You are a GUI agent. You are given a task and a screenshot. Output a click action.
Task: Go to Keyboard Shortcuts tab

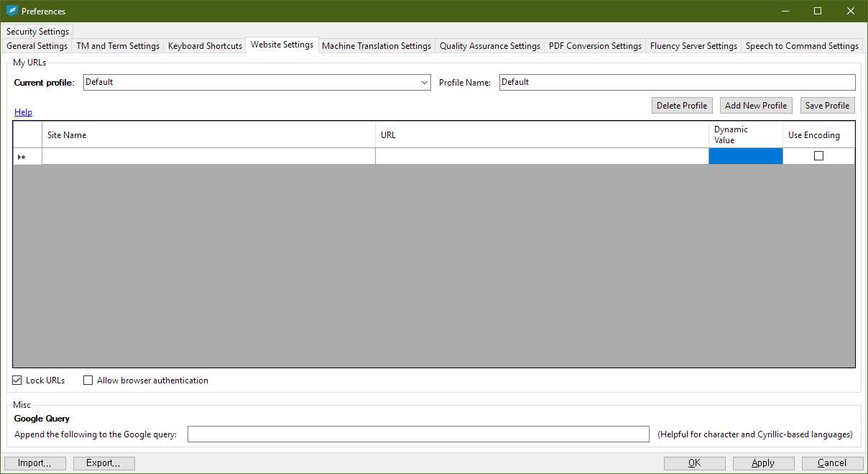(205, 46)
